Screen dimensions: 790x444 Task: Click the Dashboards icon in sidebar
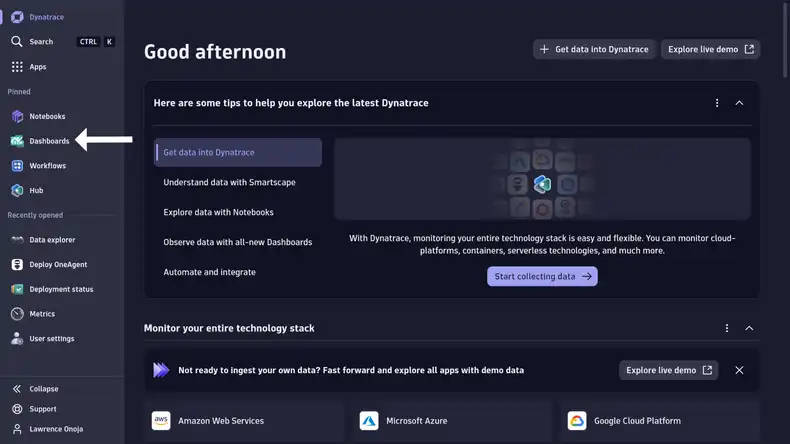(x=17, y=141)
